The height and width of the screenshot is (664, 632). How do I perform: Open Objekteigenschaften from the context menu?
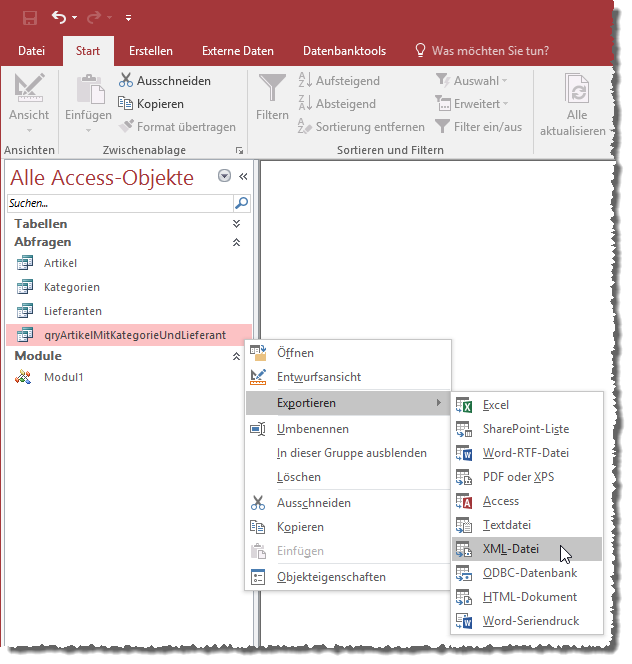click(348, 577)
